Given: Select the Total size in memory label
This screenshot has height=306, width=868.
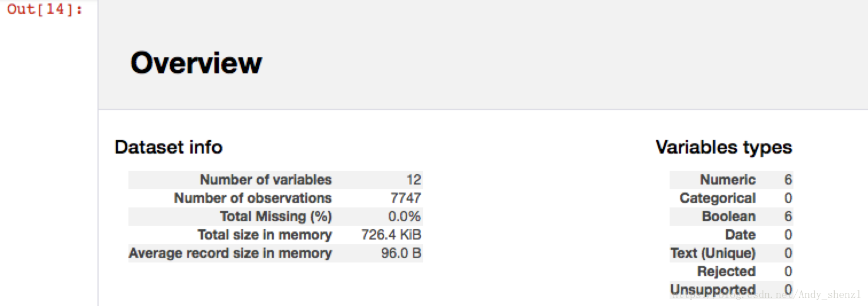Looking at the screenshot, I should 265,234.
